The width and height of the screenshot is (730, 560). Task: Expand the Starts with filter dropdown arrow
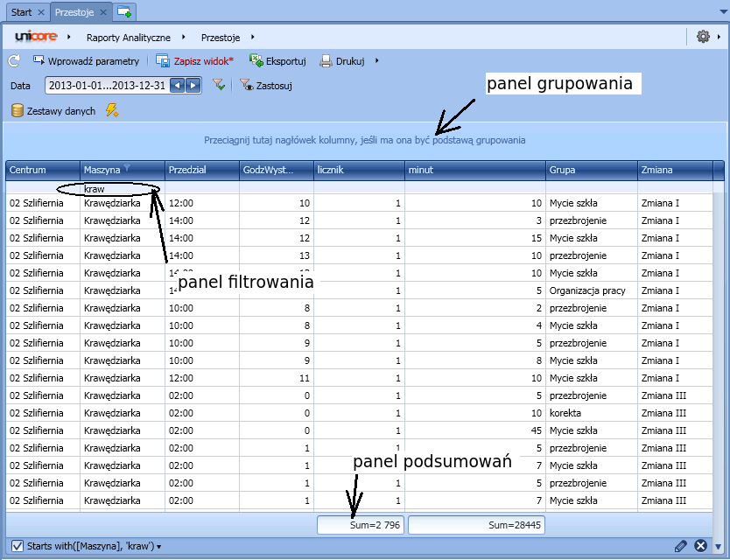coord(158,547)
